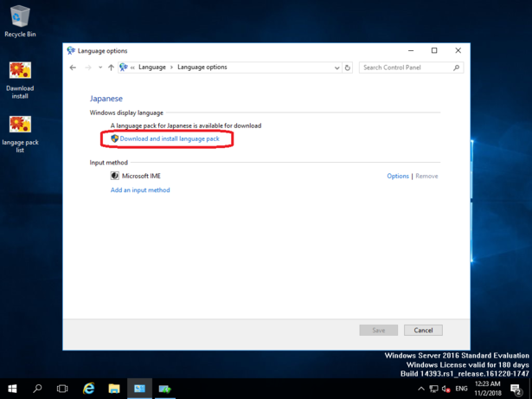Click Add an input method link
This screenshot has width=532, height=399.
tap(140, 190)
